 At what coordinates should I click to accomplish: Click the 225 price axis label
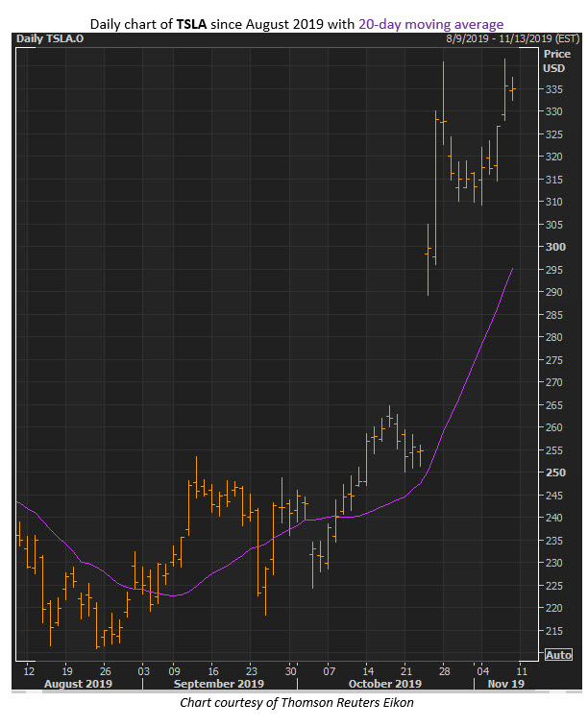point(553,586)
